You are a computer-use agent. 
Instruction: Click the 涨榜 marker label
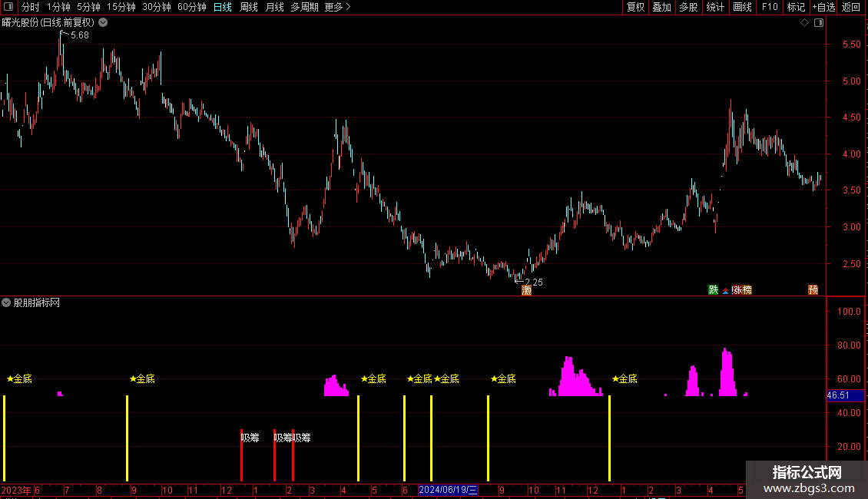pyautogui.click(x=742, y=290)
